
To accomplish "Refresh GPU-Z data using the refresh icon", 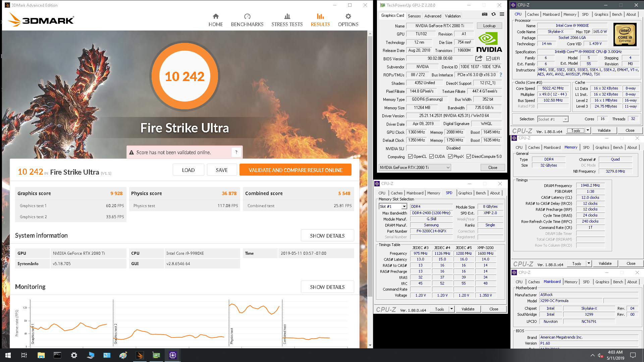I will 493,14.
